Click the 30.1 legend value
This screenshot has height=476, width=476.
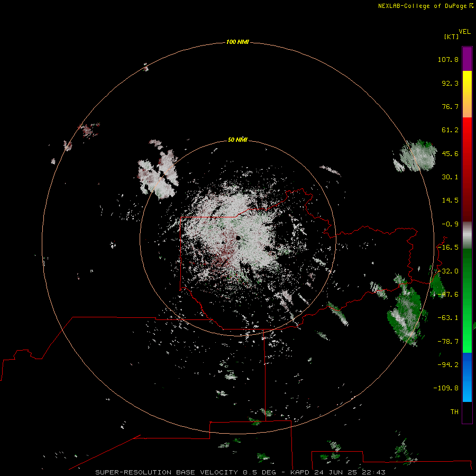450,177
